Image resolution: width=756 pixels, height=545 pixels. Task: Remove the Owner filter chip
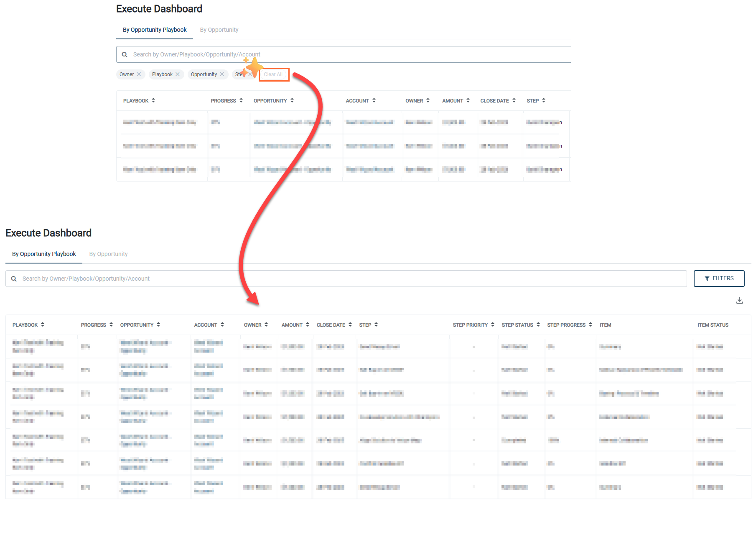[139, 74]
